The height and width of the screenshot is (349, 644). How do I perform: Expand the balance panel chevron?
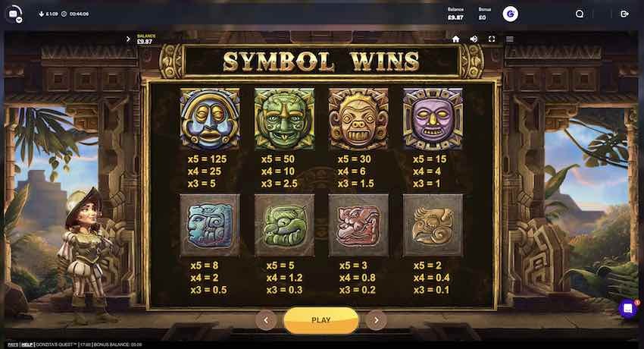(x=128, y=39)
